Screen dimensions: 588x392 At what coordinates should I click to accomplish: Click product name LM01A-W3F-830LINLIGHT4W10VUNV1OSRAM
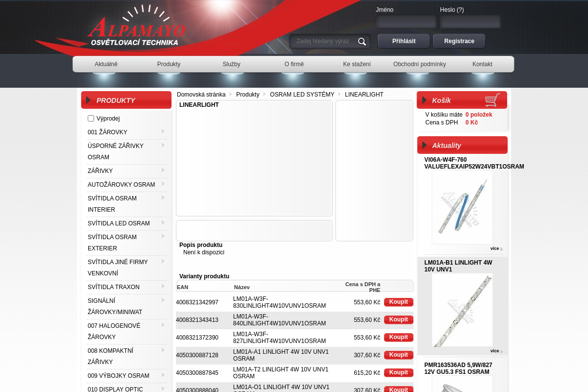point(279,302)
